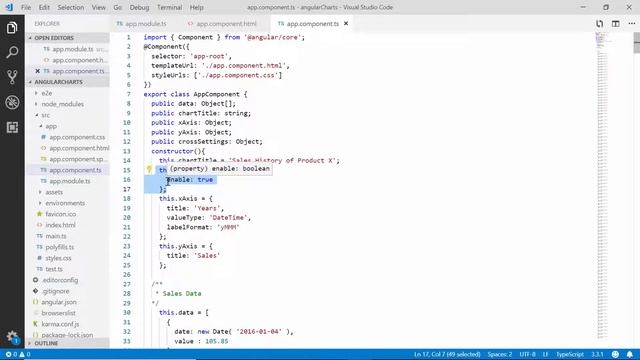Image resolution: width=640 pixels, height=360 pixels.
Task: Close the app.component.ts editor tab
Action: point(346,24)
